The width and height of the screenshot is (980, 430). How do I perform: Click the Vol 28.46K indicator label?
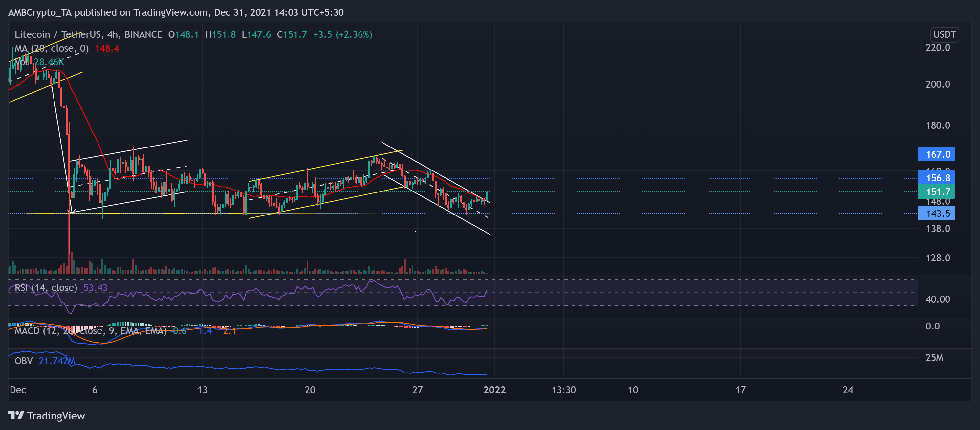pyautogui.click(x=38, y=62)
